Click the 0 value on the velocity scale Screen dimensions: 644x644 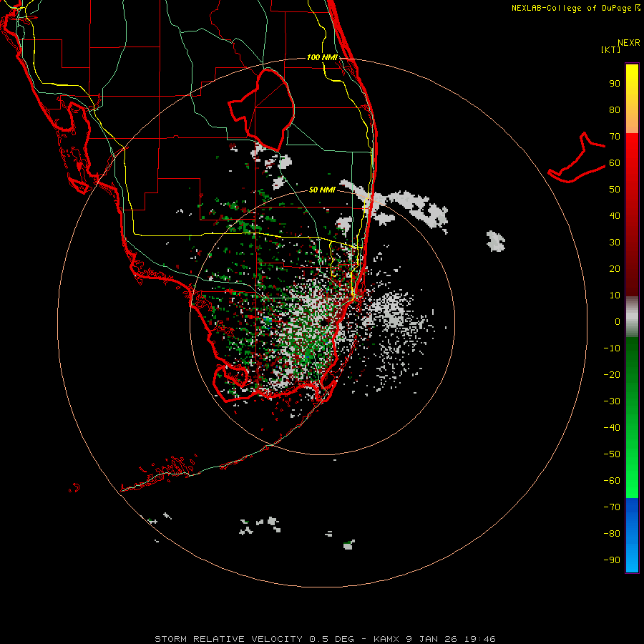click(x=618, y=321)
